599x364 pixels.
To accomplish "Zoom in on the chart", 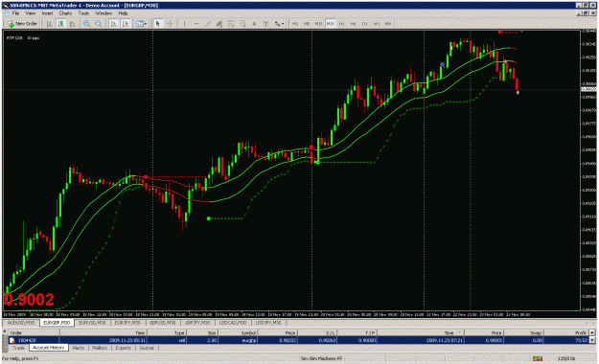I will pos(86,24).
